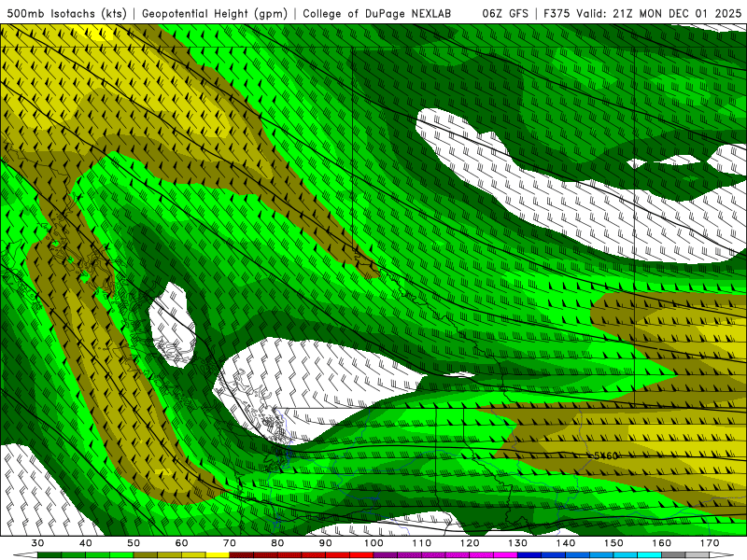Viewport: 747px width, 560px height.
Task: Click the "F375" forecast hour text
Action: pos(557,13)
